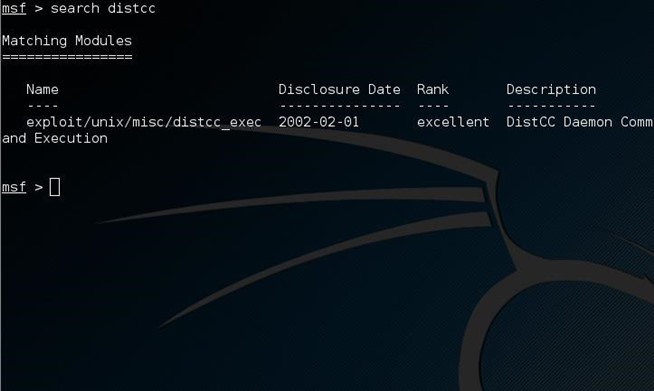Click the 'excellent' rank value
654x391 pixels.
pyautogui.click(x=453, y=122)
